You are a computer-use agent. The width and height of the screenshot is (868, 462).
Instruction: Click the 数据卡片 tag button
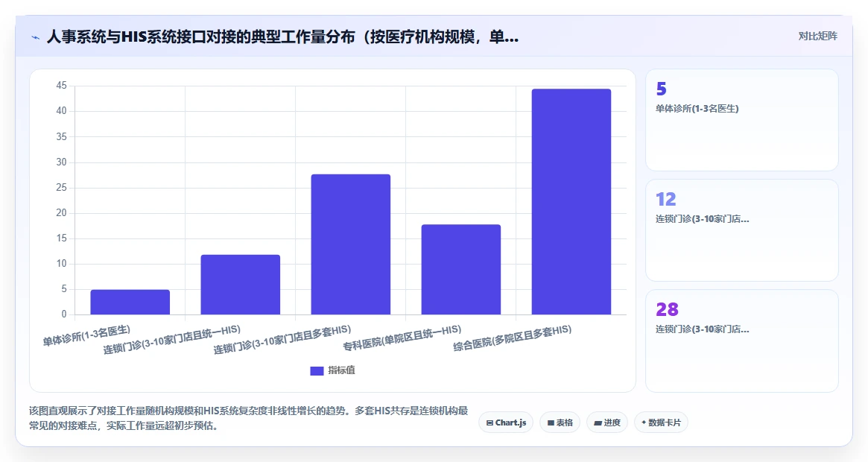click(x=661, y=422)
